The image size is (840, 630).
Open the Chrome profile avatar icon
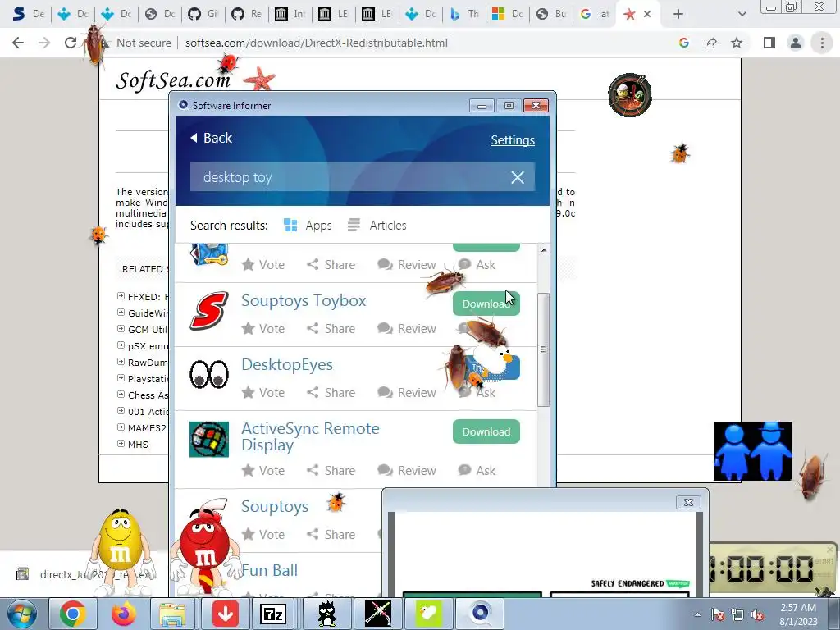coord(796,43)
